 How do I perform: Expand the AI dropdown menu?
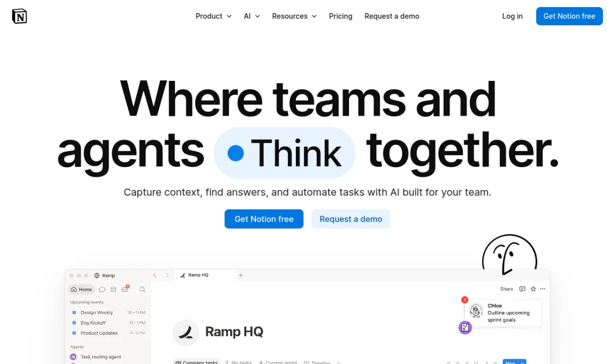click(x=252, y=16)
